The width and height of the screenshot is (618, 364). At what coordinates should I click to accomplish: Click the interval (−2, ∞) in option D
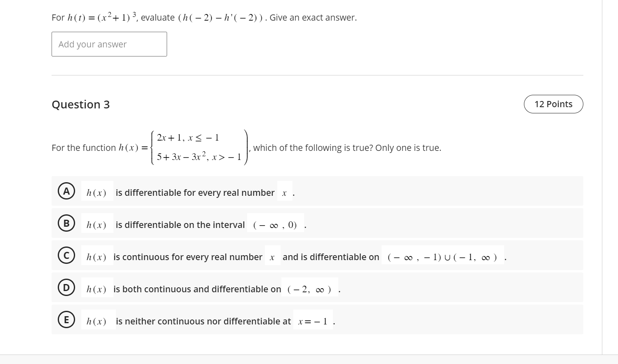pos(309,289)
